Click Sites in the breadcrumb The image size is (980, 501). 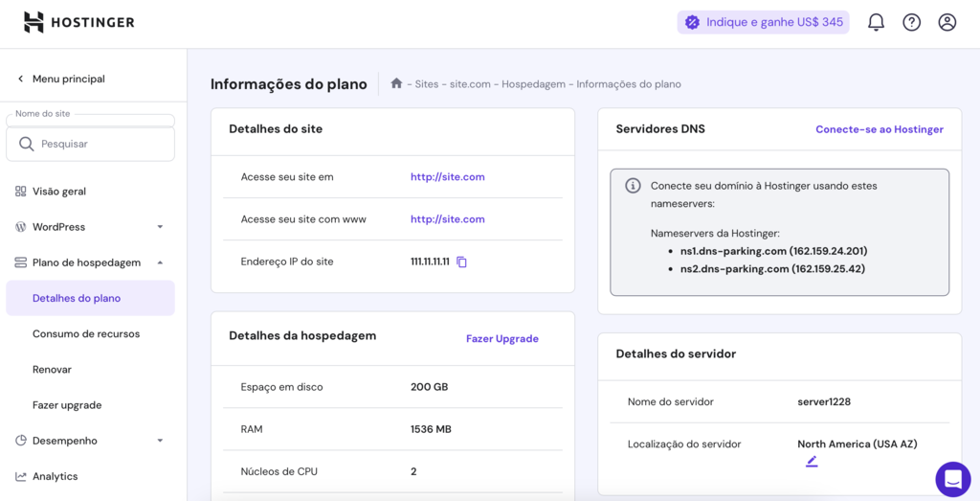tap(427, 83)
